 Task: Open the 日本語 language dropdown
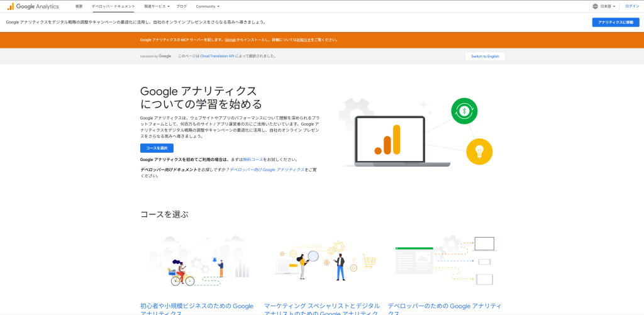604,6
